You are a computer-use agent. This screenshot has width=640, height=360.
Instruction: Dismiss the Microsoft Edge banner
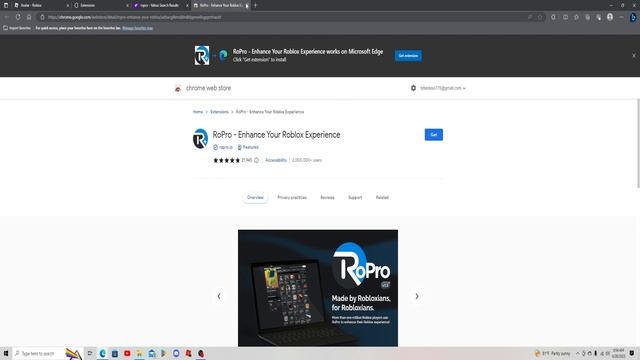pos(634,56)
